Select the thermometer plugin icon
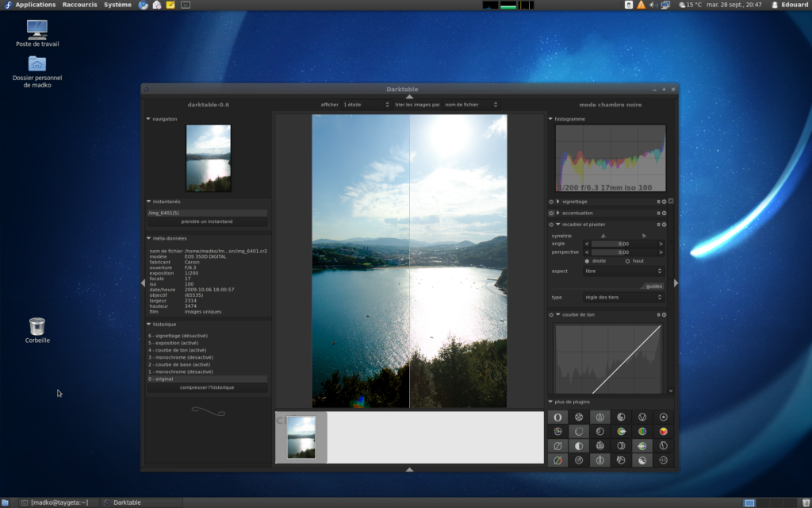Image resolution: width=812 pixels, height=508 pixels. tap(599, 460)
